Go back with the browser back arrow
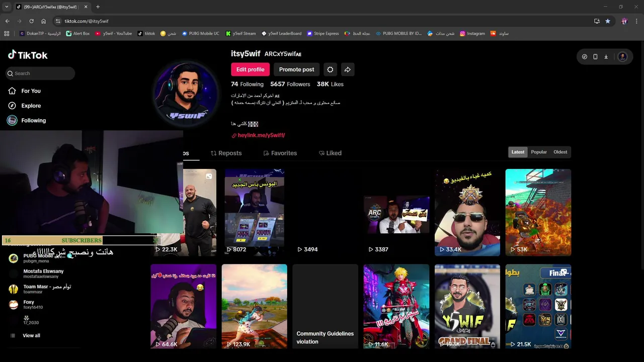The height and width of the screenshot is (362, 644). point(7,21)
